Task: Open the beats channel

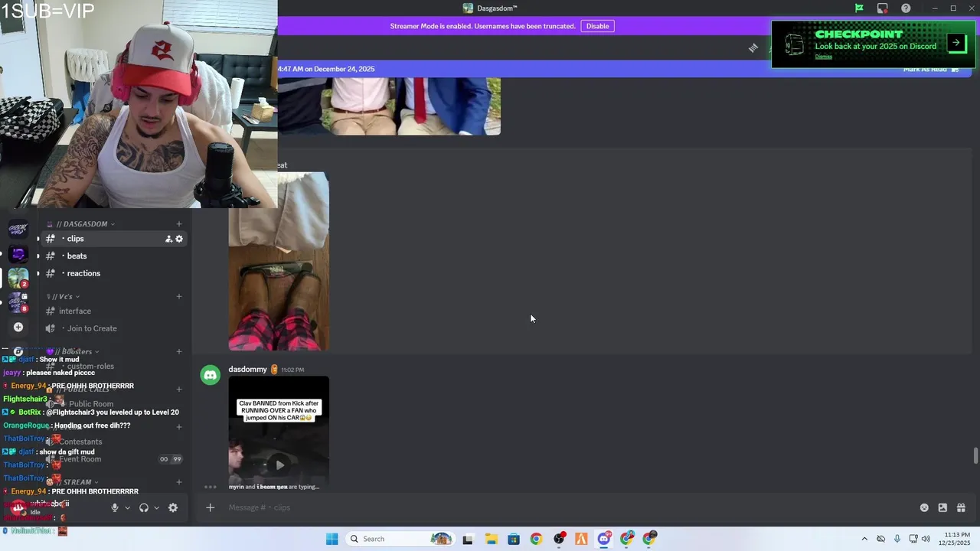Action: 115,256
